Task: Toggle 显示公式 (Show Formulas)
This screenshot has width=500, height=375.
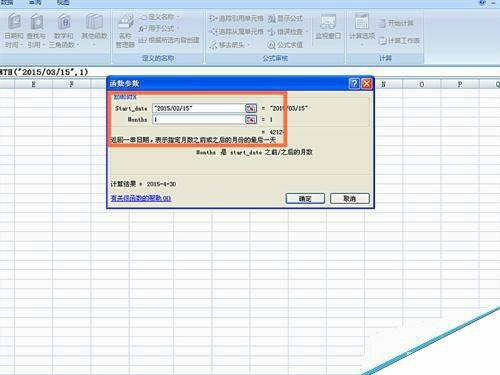Action: coord(285,18)
